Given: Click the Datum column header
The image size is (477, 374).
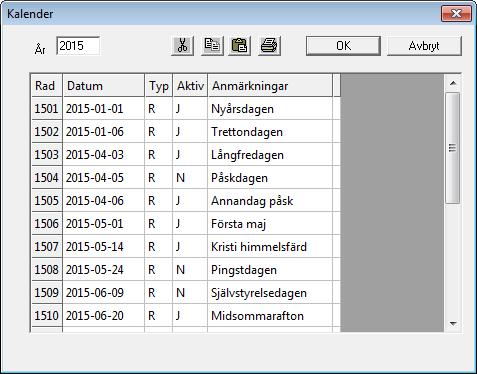Looking at the screenshot, I should (x=104, y=86).
